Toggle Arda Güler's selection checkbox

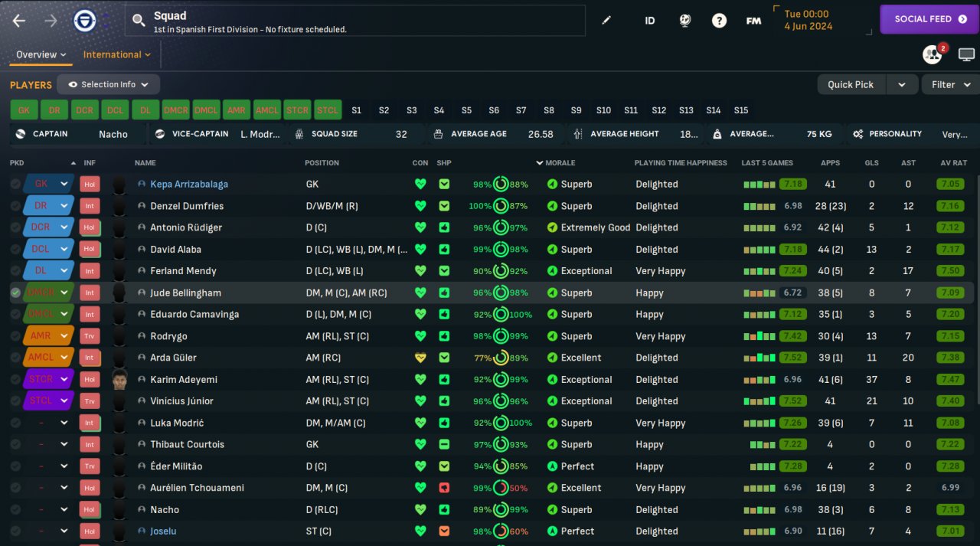(15, 358)
